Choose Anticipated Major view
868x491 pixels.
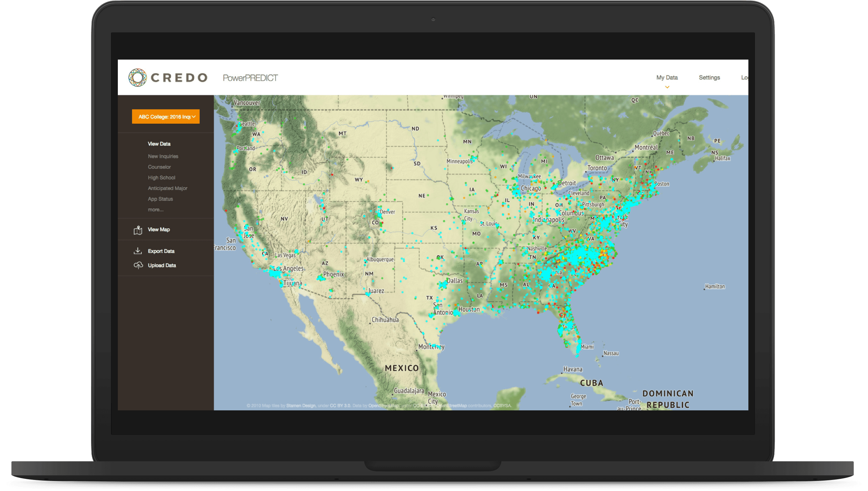tap(167, 188)
